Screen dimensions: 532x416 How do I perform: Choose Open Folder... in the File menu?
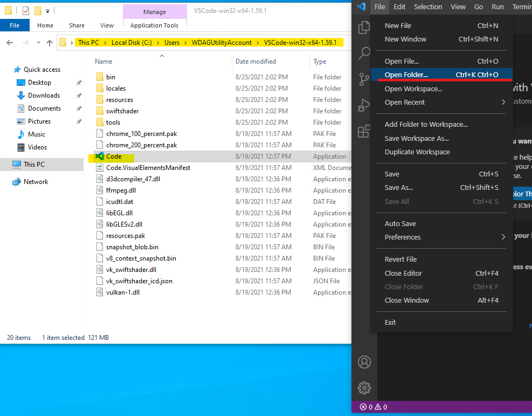441,74
